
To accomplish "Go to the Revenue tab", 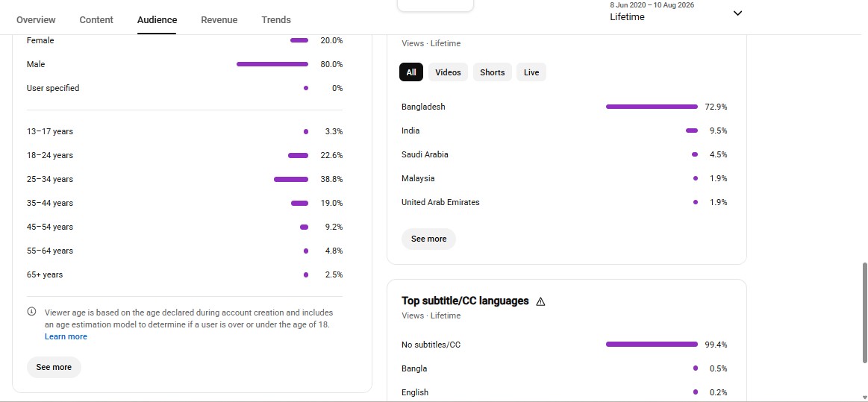I will tap(219, 20).
